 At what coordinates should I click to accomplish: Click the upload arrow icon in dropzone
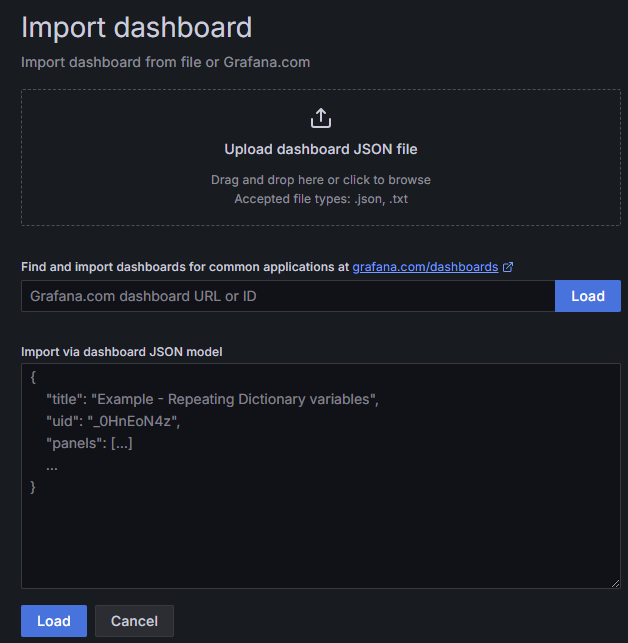tap(320, 118)
